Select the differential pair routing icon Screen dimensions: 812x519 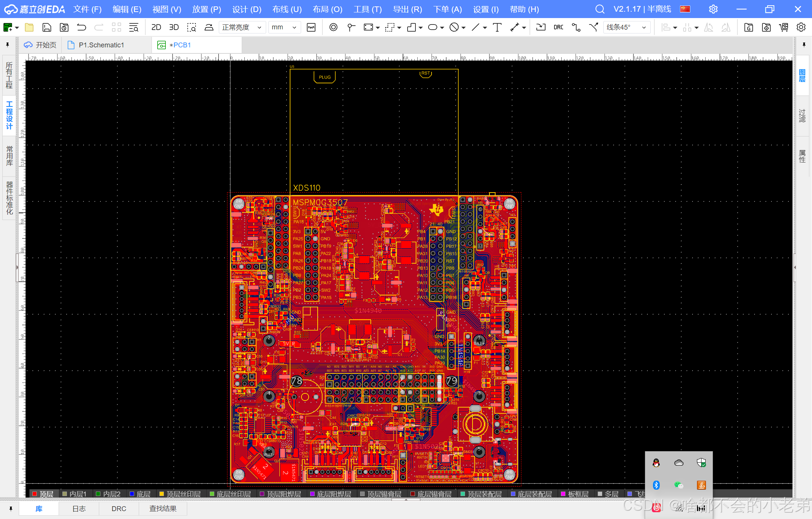[594, 27]
